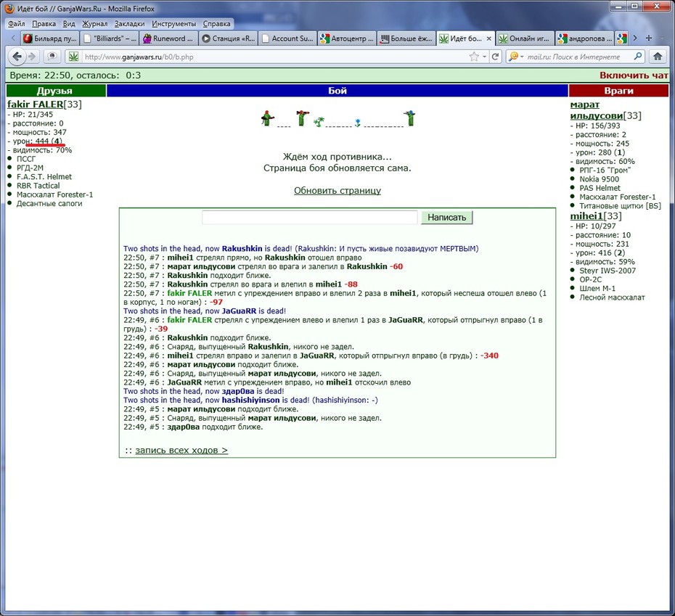
Task: Click the РГД-2М item in the friend list
Action: pyautogui.click(x=30, y=168)
